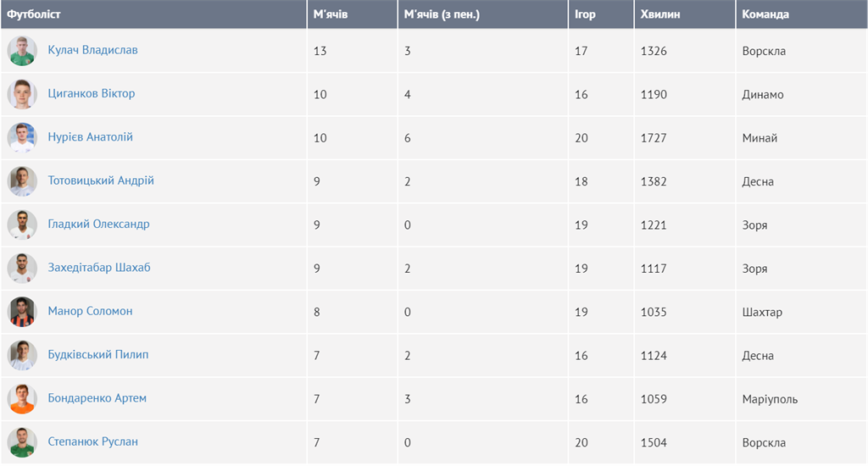Click Тотовицький Андрій's player photo

[22, 181]
